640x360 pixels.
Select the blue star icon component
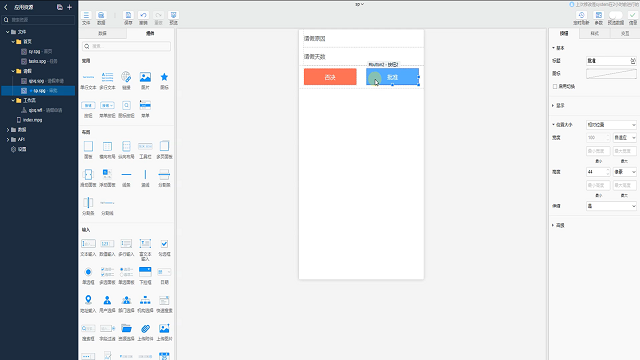[x=164, y=77]
